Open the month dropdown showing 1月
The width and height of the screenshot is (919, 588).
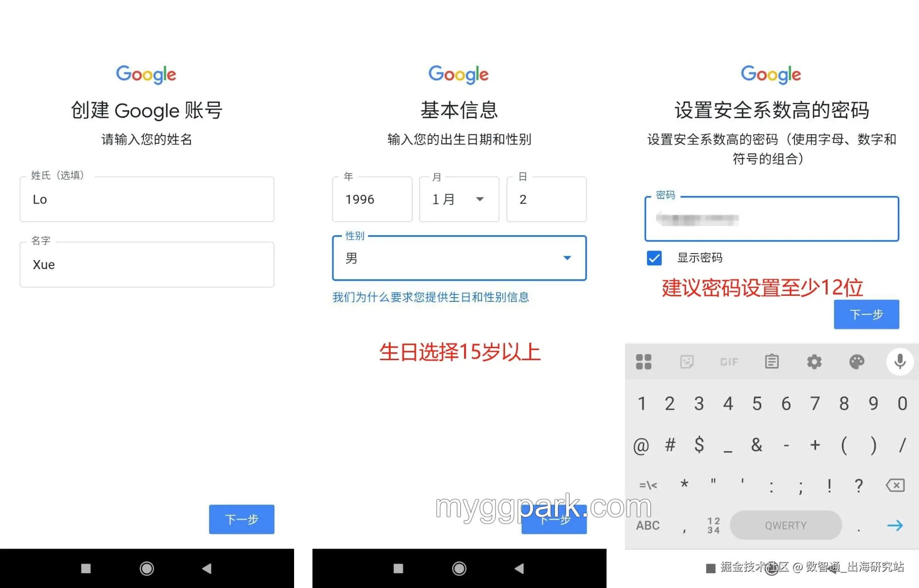459,199
